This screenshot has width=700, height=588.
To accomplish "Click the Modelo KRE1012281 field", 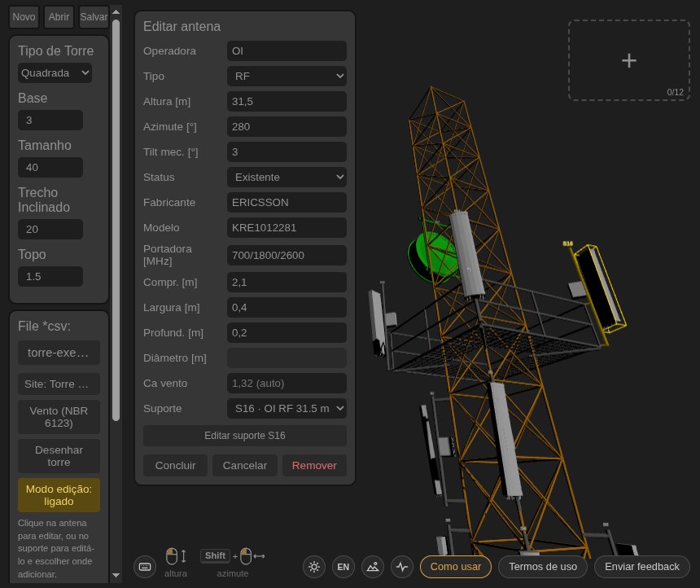I will [287, 228].
